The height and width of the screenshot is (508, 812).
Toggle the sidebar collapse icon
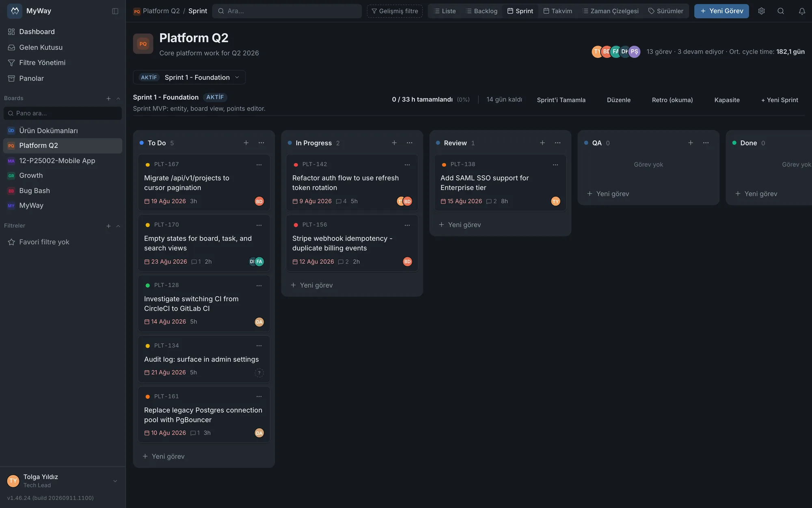pyautogui.click(x=115, y=11)
